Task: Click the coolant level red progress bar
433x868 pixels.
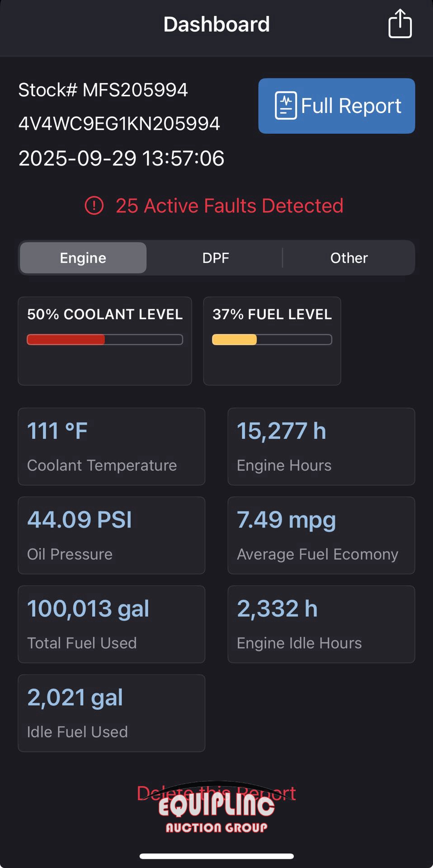Action: click(105, 340)
